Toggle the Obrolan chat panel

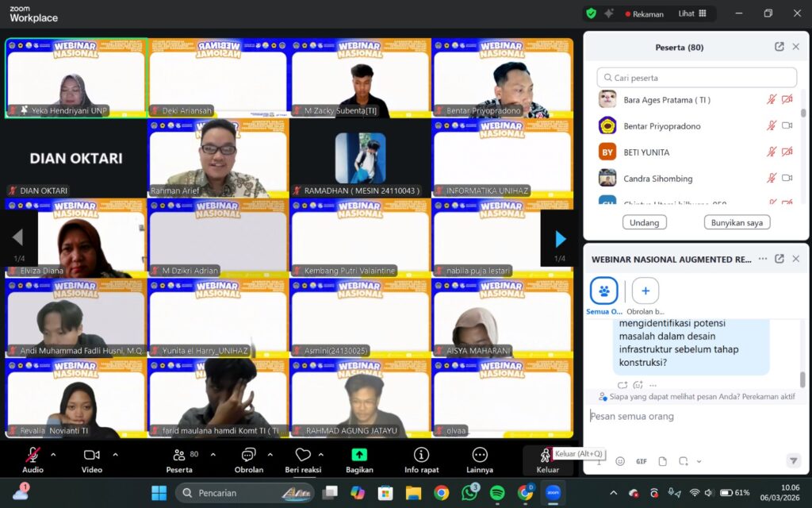pos(248,455)
